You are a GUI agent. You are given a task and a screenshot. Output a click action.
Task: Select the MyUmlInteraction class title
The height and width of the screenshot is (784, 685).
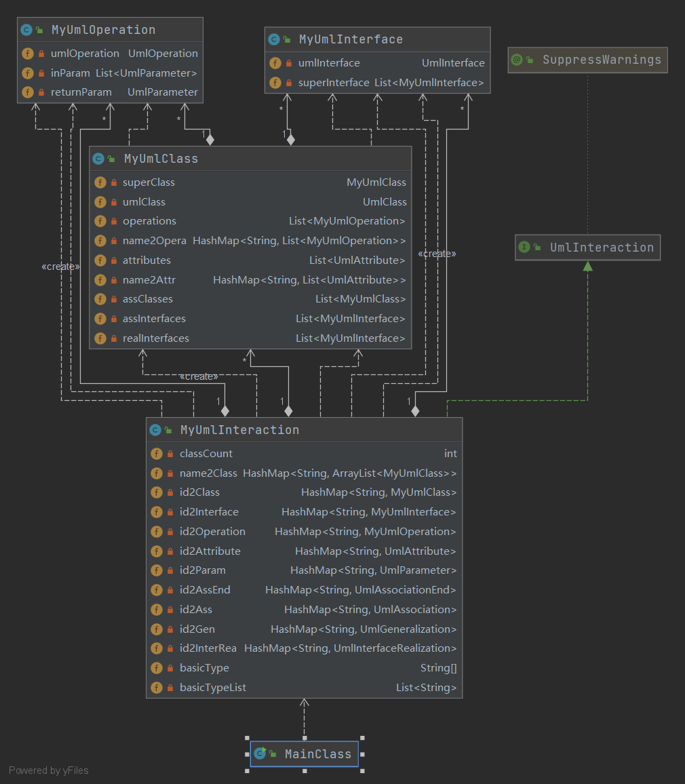[x=239, y=430]
